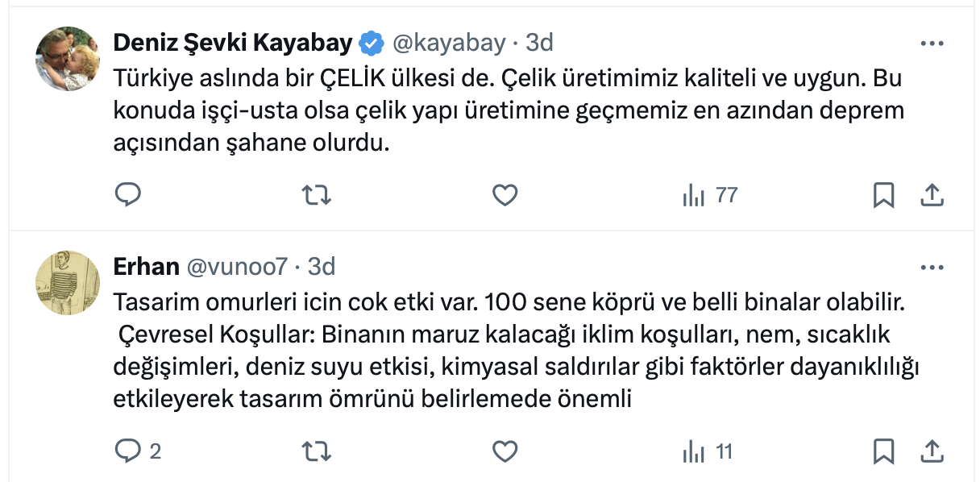The width and height of the screenshot is (980, 482).
Task: Retweet the ÇELİK ülkesi tweet
Action: [315, 194]
